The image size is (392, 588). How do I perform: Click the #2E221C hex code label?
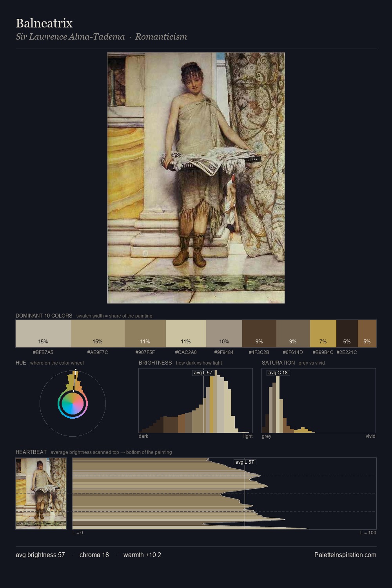[x=347, y=352]
